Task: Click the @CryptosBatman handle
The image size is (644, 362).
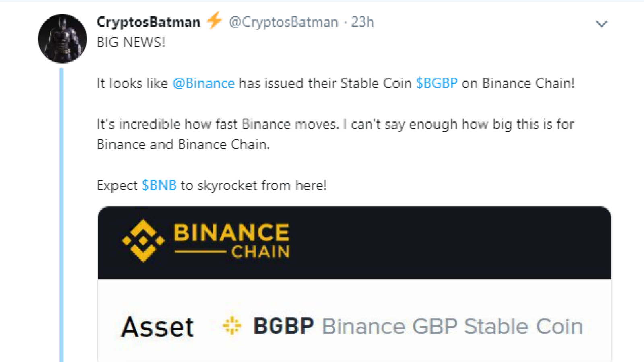Action: 283,22
